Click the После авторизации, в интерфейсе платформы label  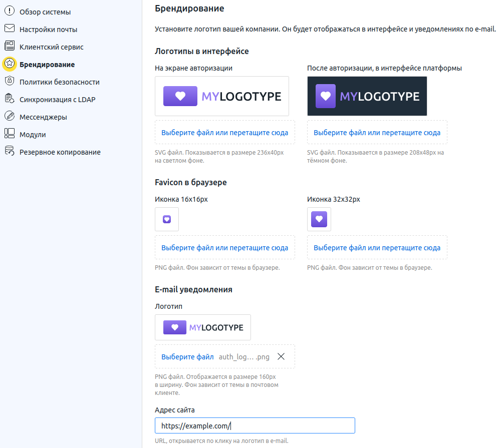point(384,68)
